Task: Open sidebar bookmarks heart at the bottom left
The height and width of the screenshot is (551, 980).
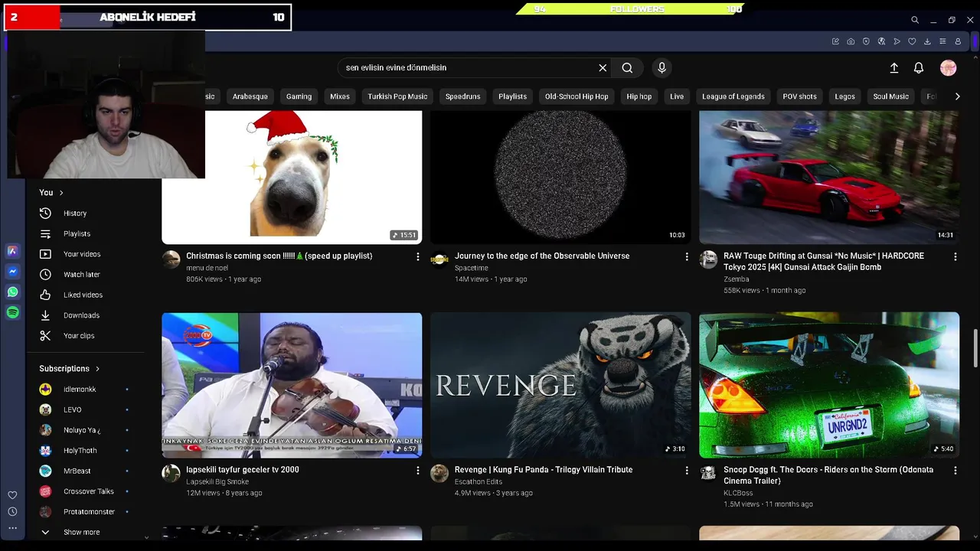Action: [x=12, y=495]
